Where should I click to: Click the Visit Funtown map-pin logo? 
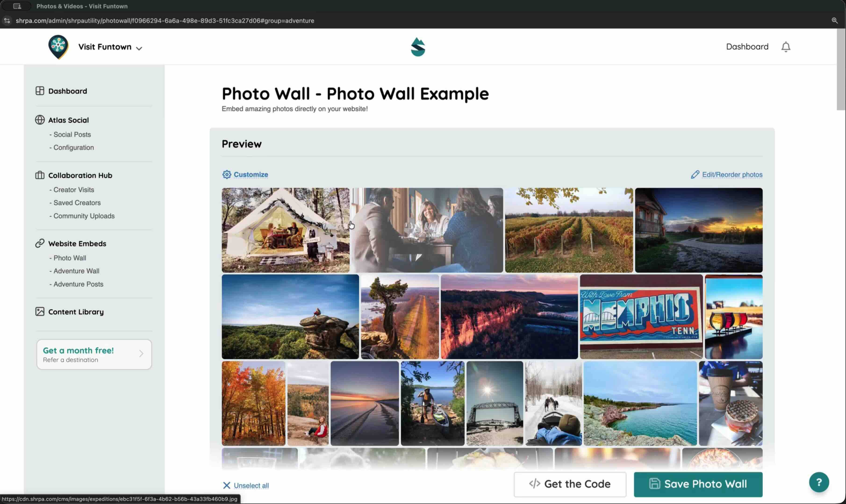58,47
